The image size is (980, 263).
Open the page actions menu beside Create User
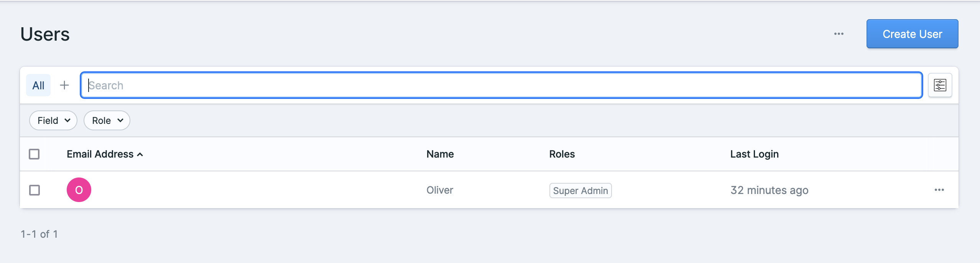coord(840,34)
